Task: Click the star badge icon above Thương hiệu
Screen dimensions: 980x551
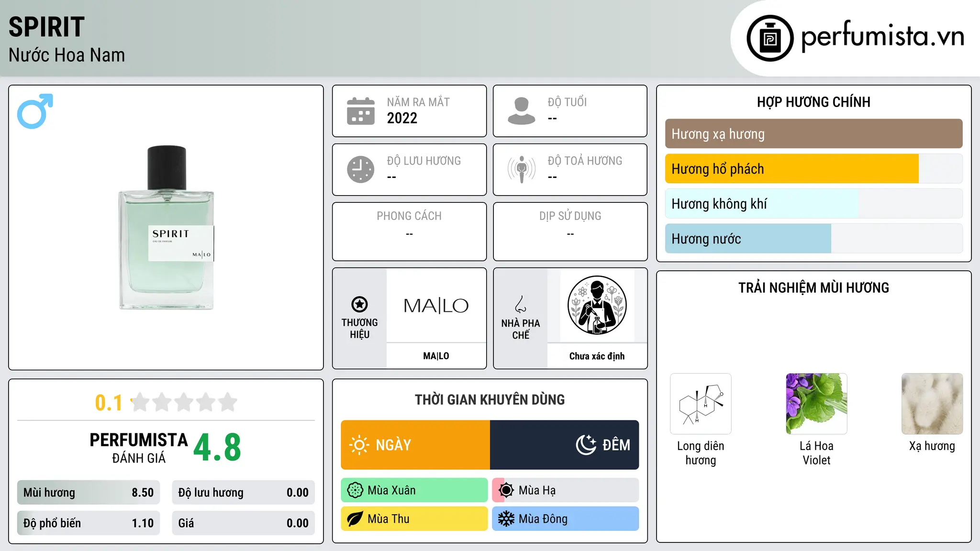Action: [x=359, y=304]
